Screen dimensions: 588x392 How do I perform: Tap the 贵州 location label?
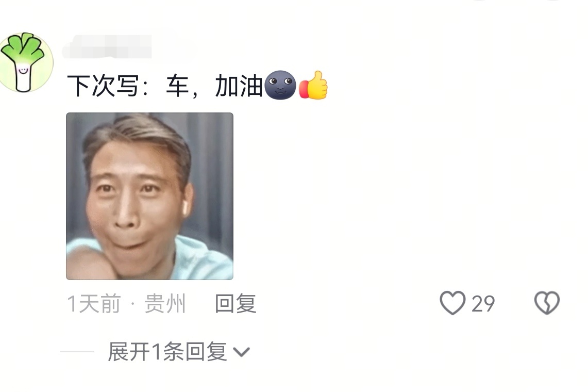tap(165, 303)
